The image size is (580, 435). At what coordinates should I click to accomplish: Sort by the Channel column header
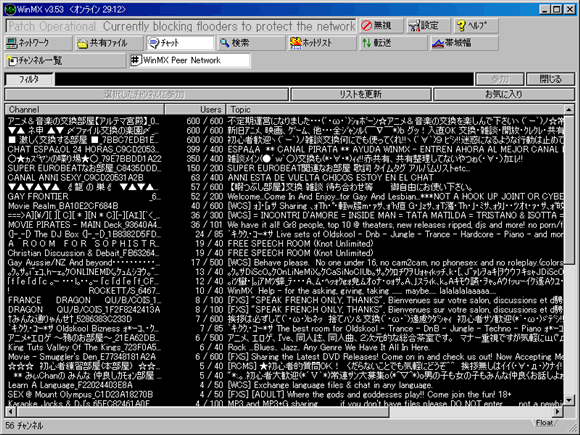pyautogui.click(x=84, y=109)
